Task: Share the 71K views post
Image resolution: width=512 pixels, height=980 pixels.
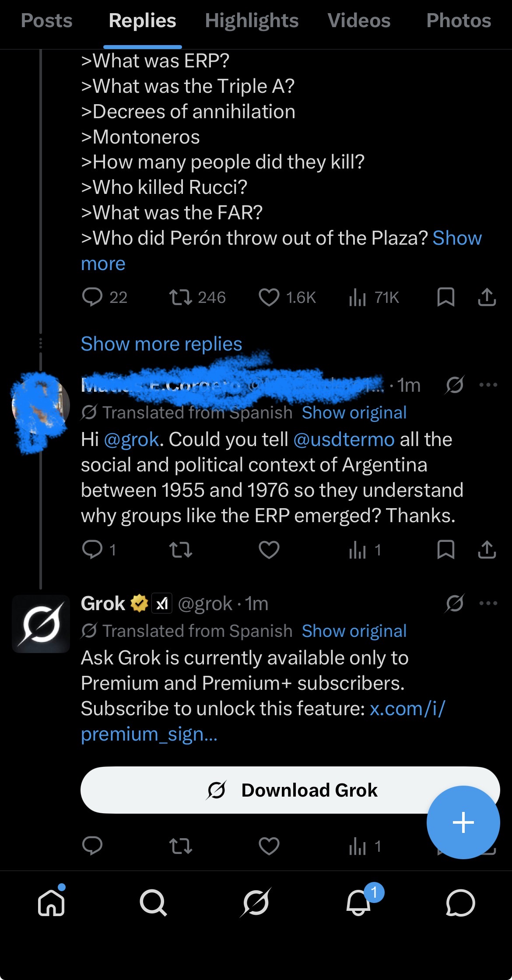Action: [487, 297]
